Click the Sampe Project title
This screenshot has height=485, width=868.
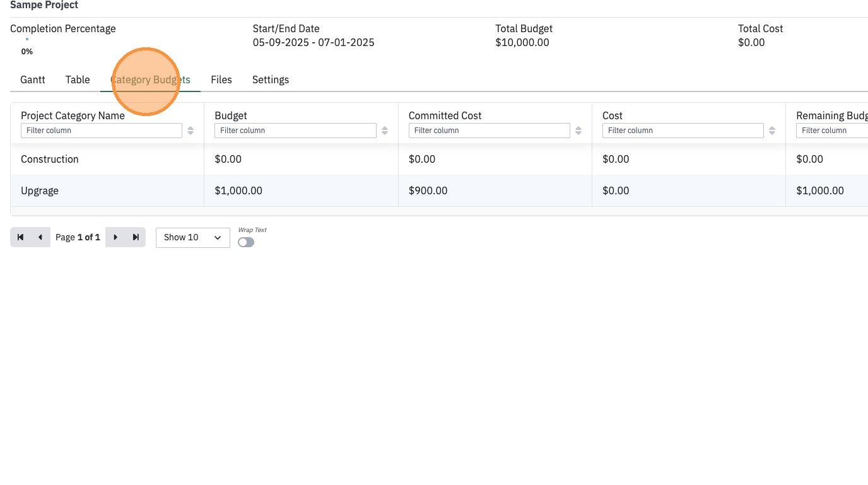44,5
